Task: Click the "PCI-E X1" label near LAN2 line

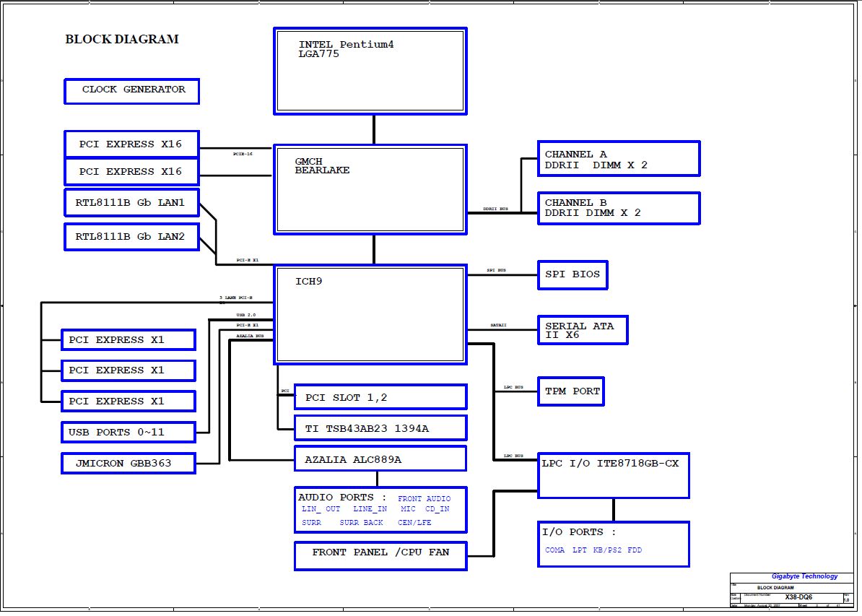Action: 248,260
